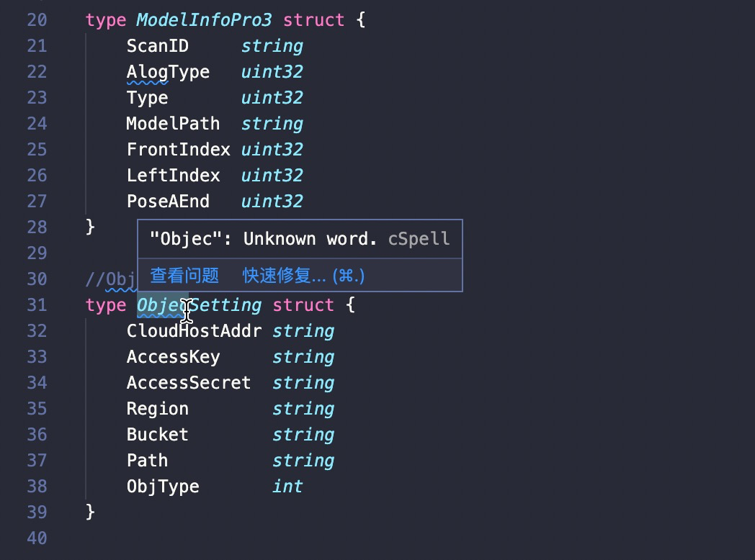
Task: Click the AlogType field name
Action: click(168, 72)
